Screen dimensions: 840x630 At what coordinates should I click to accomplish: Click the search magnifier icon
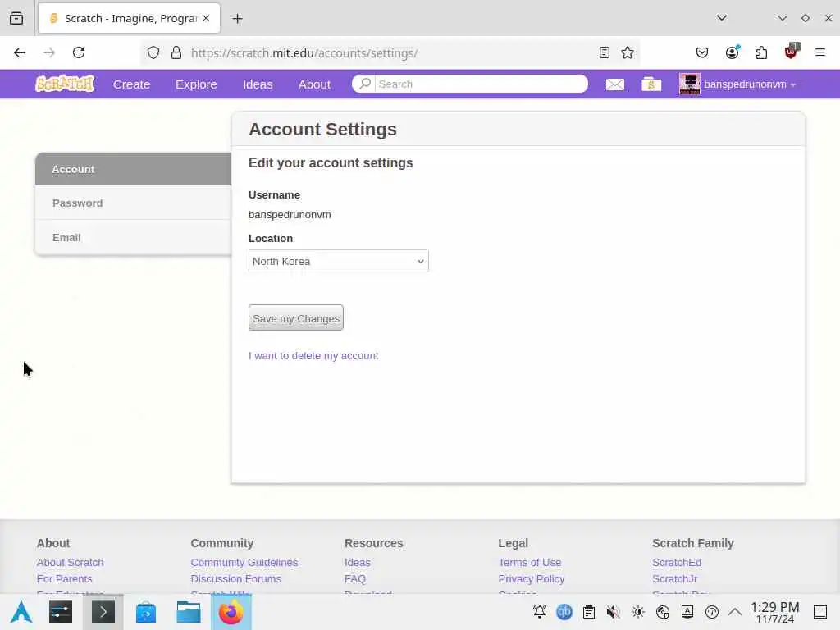(x=365, y=84)
